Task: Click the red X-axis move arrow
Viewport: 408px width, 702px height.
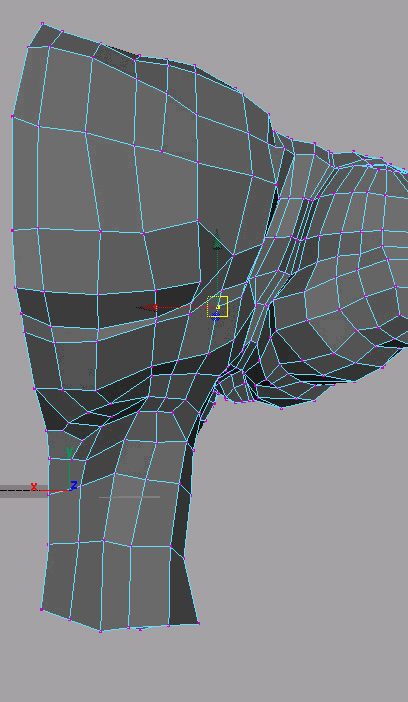Action: pos(147,308)
